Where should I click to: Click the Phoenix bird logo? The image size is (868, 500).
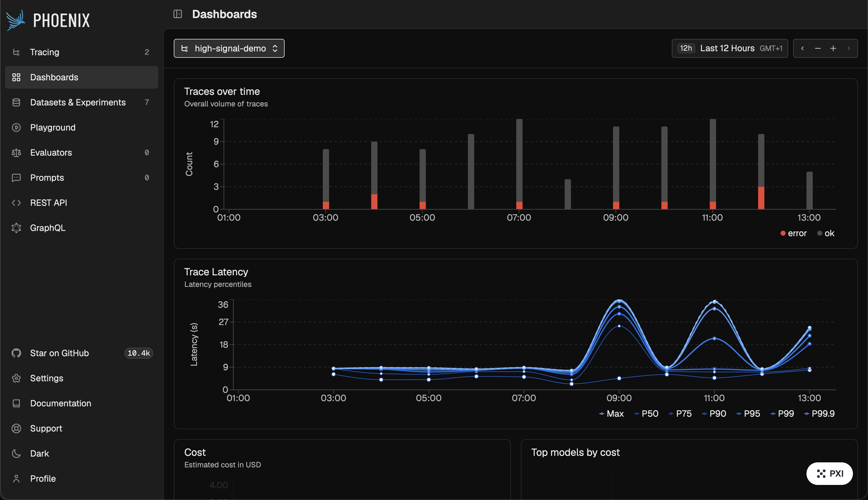16,20
